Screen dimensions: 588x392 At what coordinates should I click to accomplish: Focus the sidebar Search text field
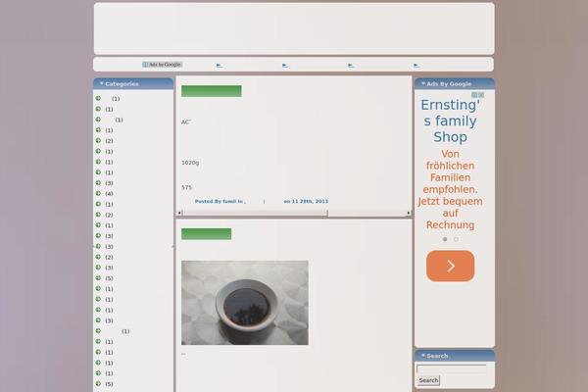(x=452, y=368)
